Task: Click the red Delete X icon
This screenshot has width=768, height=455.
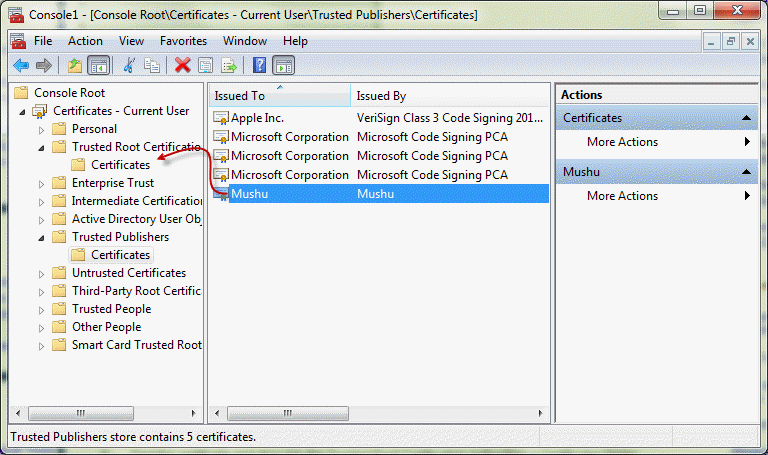Action: tap(182, 65)
